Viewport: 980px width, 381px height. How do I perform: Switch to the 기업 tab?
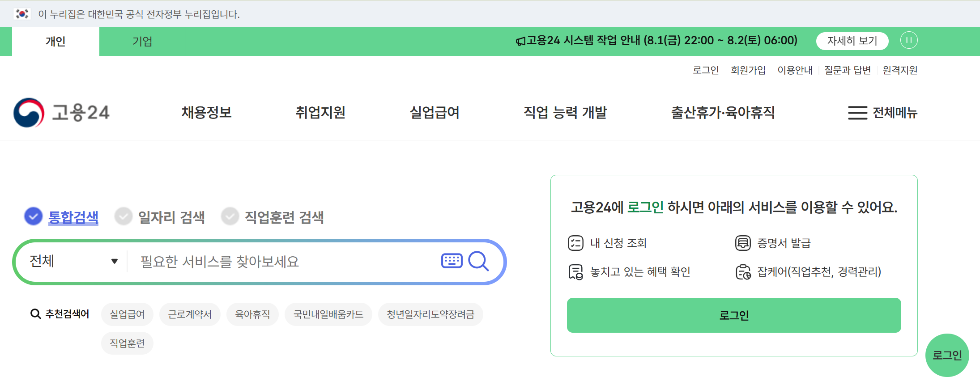(142, 41)
